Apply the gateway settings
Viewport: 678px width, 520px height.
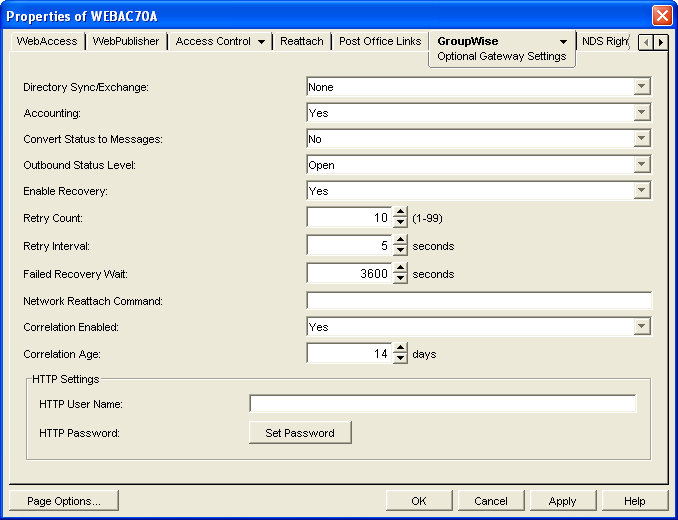[x=563, y=501]
